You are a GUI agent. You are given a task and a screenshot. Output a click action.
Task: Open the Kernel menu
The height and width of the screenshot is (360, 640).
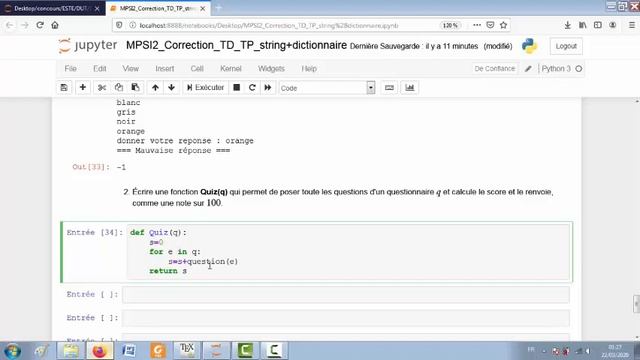(231, 69)
